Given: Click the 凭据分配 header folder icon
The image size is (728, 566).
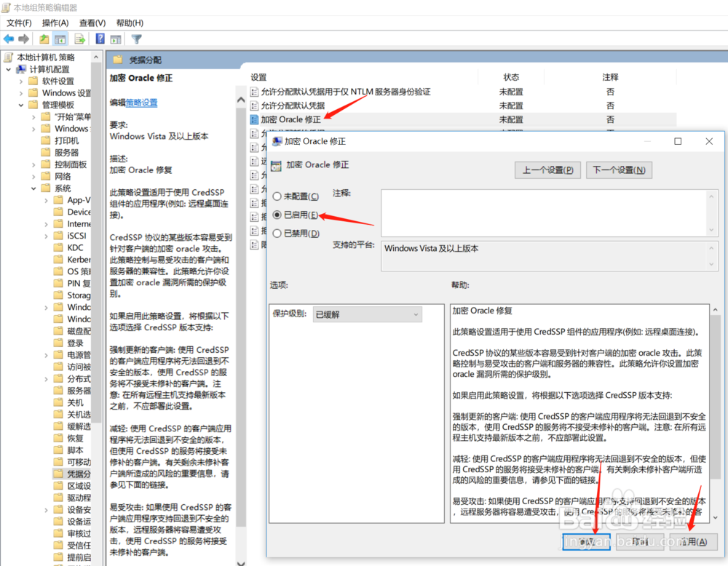Looking at the screenshot, I should (x=118, y=60).
